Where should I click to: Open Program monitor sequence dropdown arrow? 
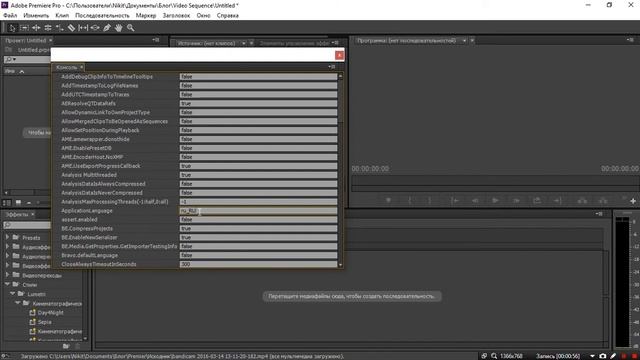pyautogui.click(x=464, y=41)
